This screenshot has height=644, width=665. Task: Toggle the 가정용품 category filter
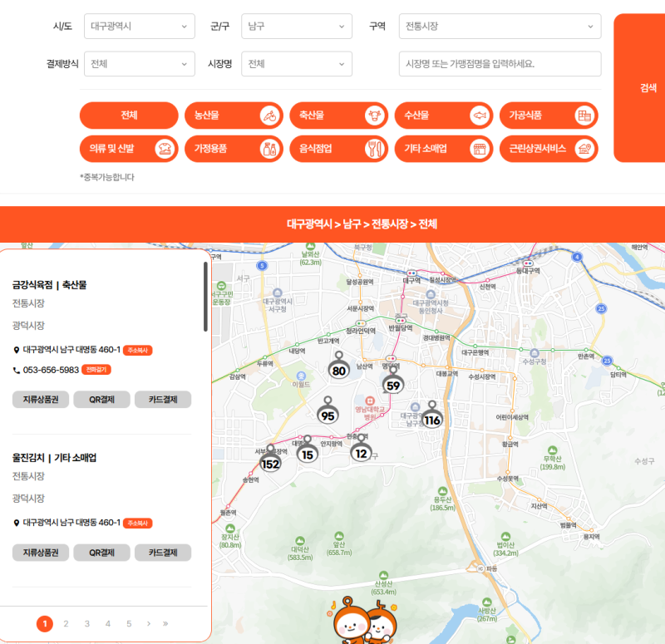(x=234, y=149)
